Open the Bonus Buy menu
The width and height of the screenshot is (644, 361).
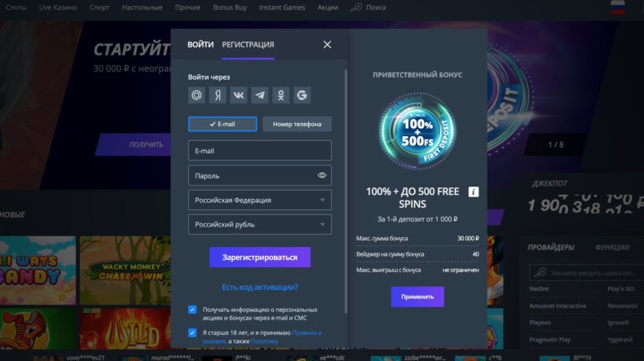pos(230,7)
